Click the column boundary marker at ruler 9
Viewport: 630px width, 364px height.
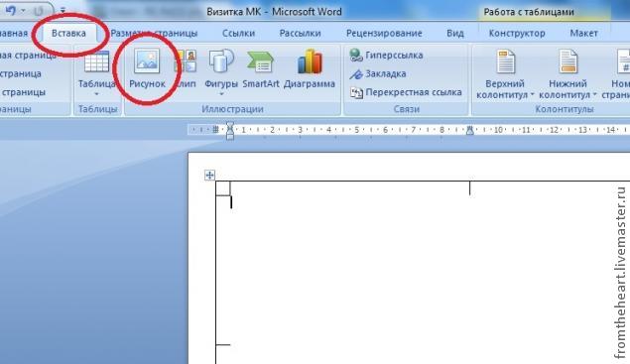coord(469,130)
